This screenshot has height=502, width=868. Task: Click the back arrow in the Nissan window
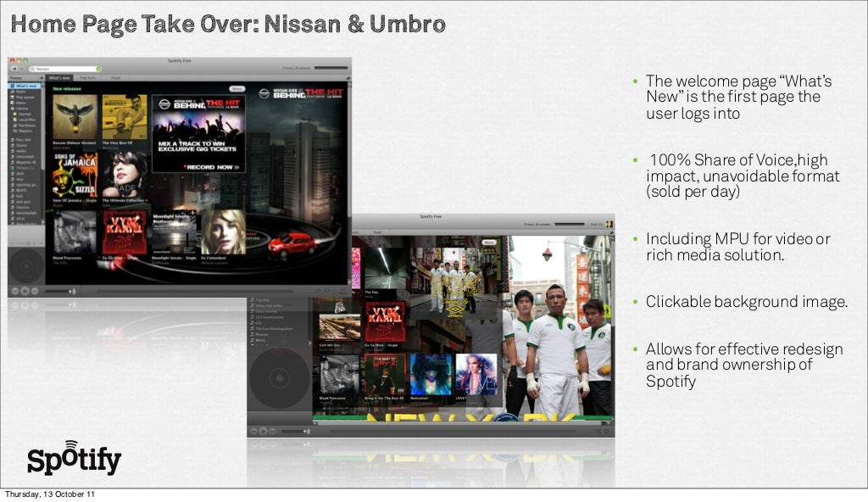(x=14, y=69)
